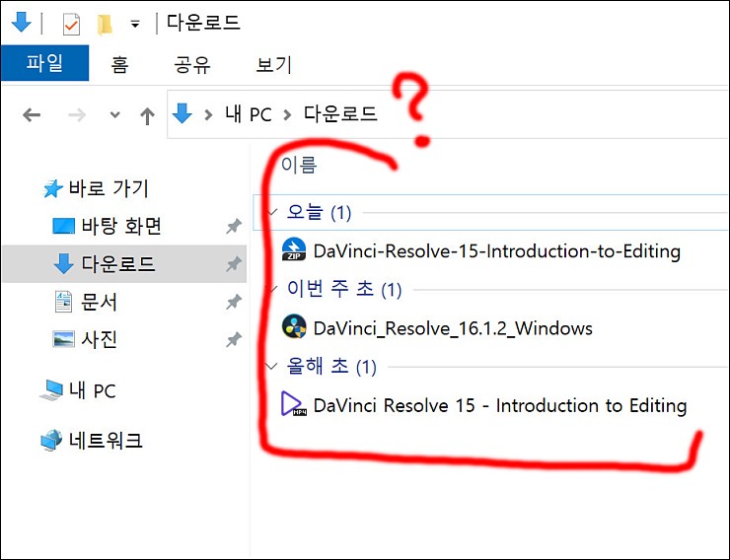The image size is (730, 560).
Task: Open 바탕 화면 in the sidebar
Action: point(121,226)
